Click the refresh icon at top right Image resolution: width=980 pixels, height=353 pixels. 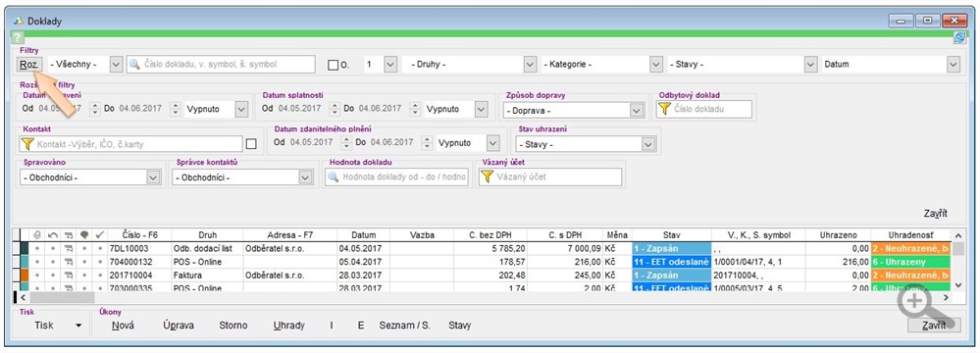[x=958, y=37]
